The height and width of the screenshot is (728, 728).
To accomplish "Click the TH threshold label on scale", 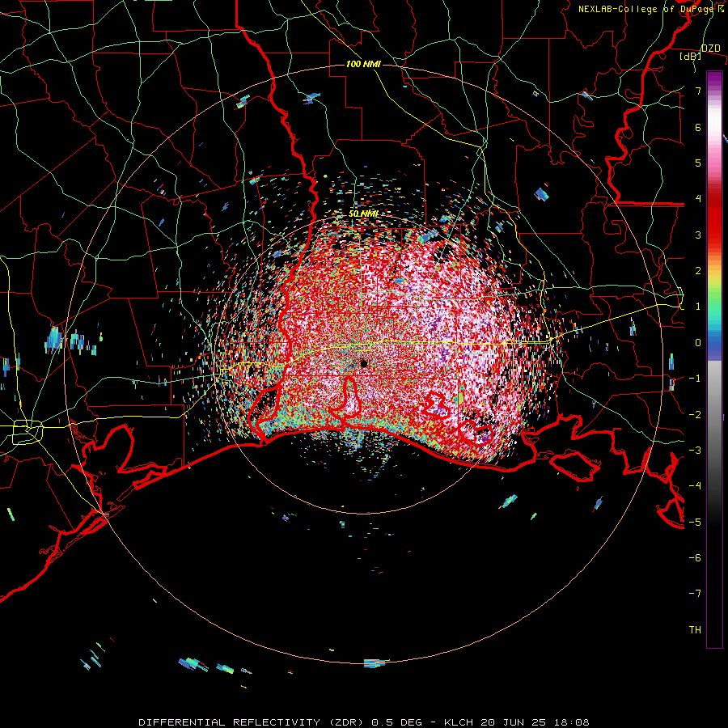I will (x=695, y=629).
